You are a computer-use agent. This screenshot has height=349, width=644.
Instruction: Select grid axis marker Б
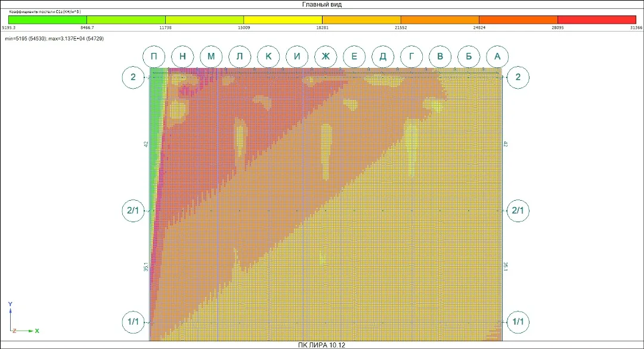click(x=469, y=57)
